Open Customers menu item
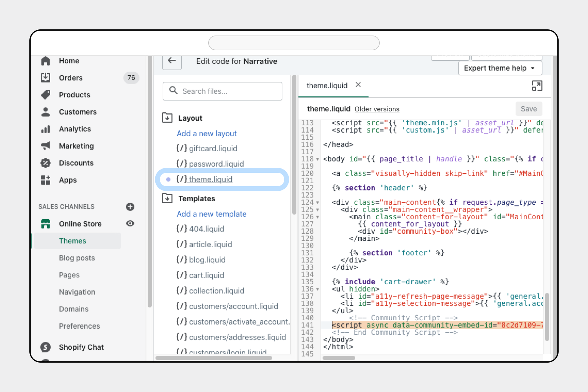The height and width of the screenshot is (392, 588). pos(78,112)
